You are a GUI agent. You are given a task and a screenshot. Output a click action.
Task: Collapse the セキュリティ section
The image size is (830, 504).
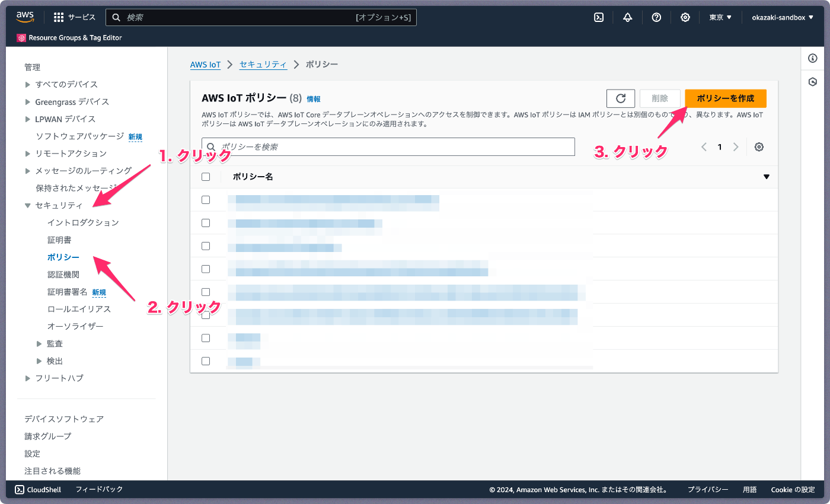[x=28, y=206]
